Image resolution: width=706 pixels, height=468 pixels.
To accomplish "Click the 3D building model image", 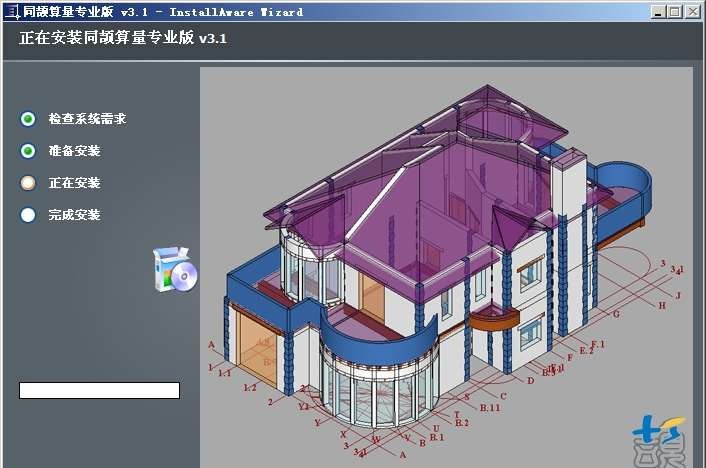I will pos(446,268).
